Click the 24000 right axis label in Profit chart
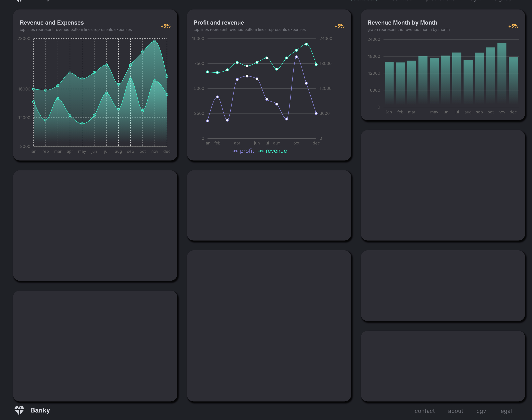Viewport: 532px width, 420px height. pos(326,39)
